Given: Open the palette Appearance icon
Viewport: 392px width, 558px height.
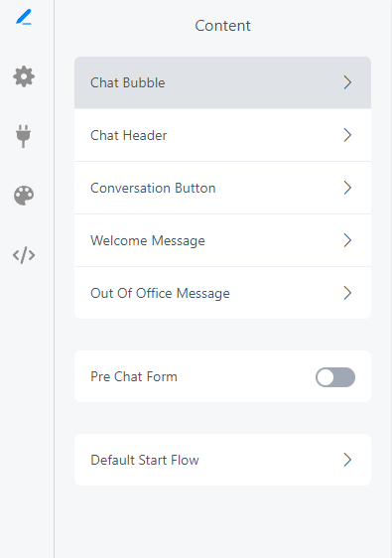Looking at the screenshot, I should [x=24, y=196].
